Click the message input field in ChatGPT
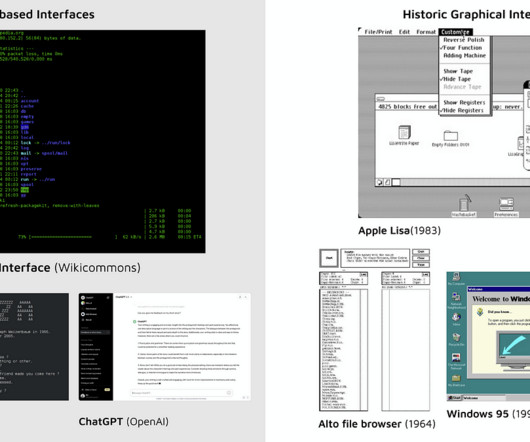This screenshot has width=530, height=442. click(181, 393)
